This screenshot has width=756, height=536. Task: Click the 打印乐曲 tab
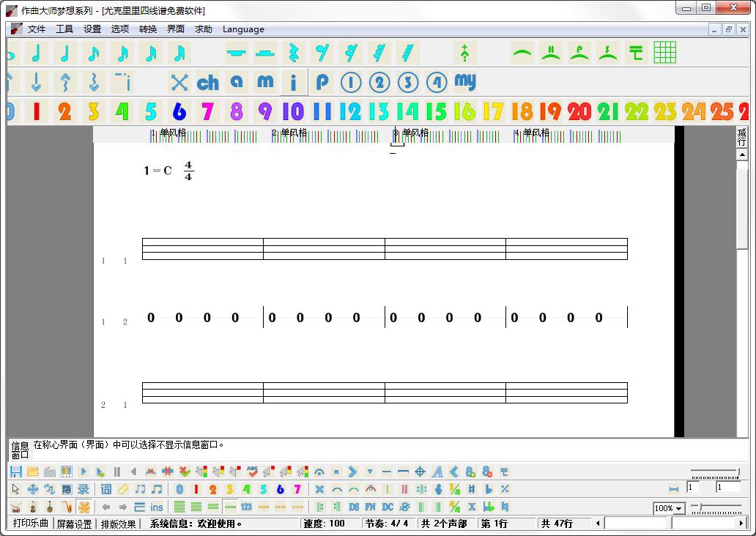coord(30,524)
